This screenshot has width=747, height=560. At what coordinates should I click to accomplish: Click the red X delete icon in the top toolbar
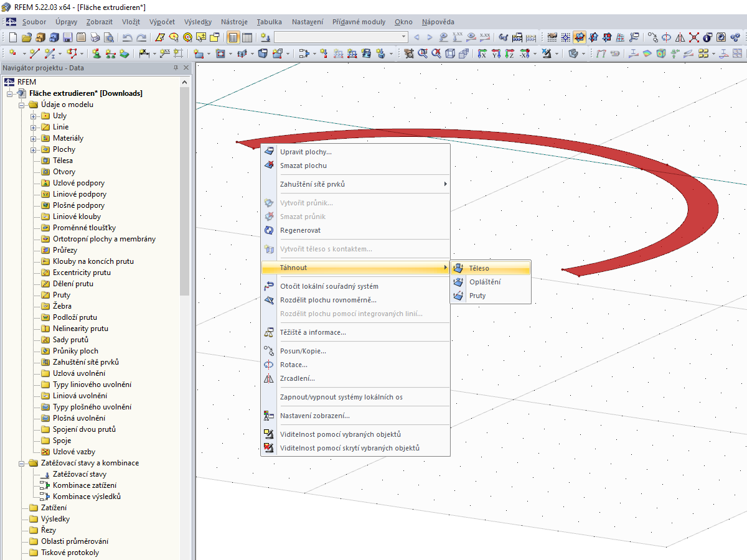point(694,37)
